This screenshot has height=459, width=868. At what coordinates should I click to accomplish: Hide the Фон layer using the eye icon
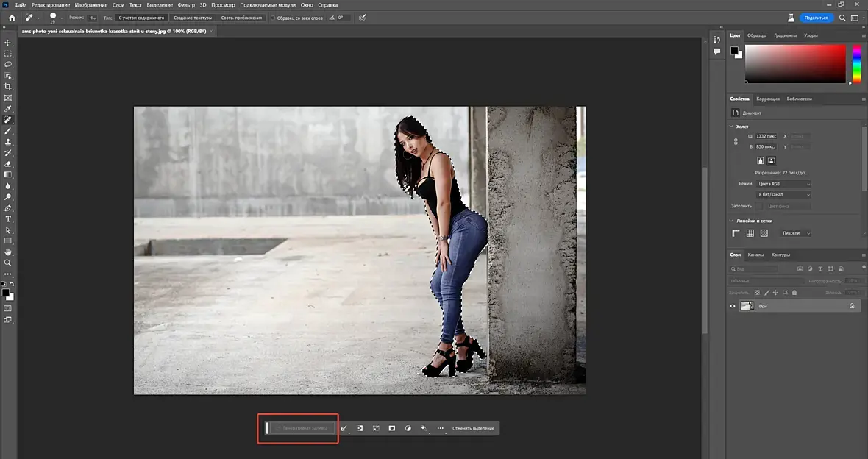733,306
